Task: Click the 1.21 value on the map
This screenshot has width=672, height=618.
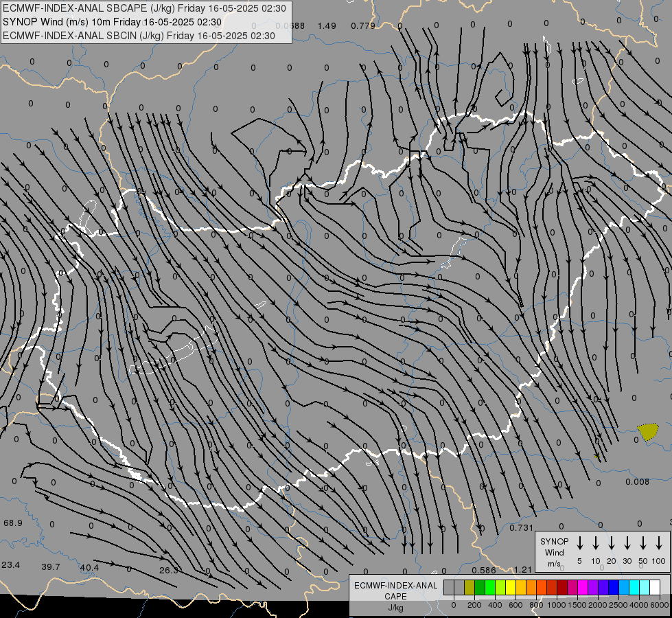Action: [x=523, y=570]
